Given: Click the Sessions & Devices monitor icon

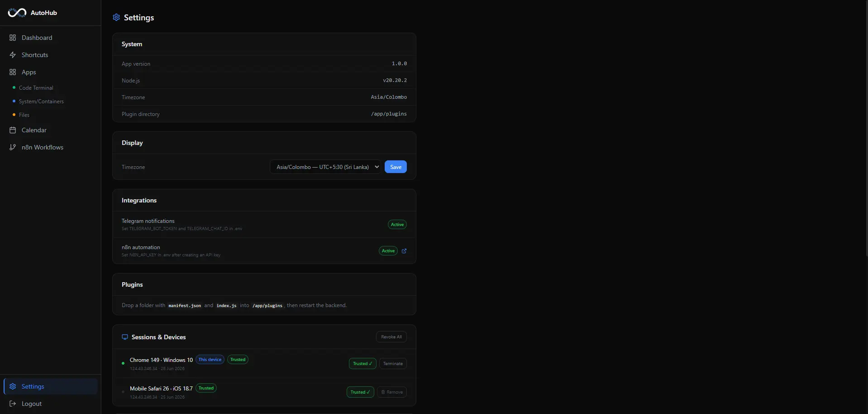Looking at the screenshot, I should pos(125,337).
